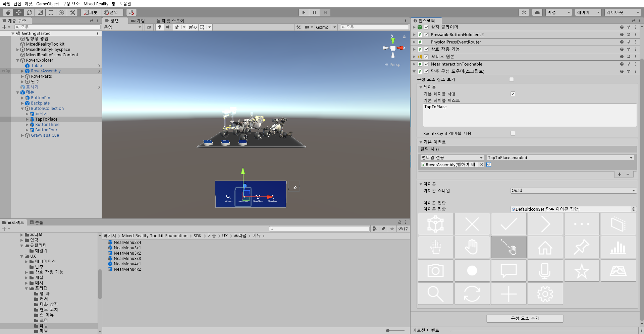Click the Play button

(304, 12)
